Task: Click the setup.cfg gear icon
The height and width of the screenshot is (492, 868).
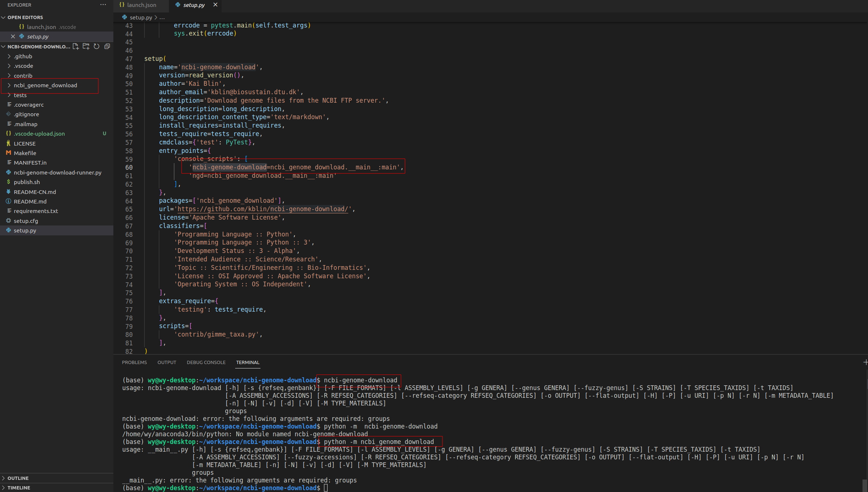Action: [x=8, y=221]
